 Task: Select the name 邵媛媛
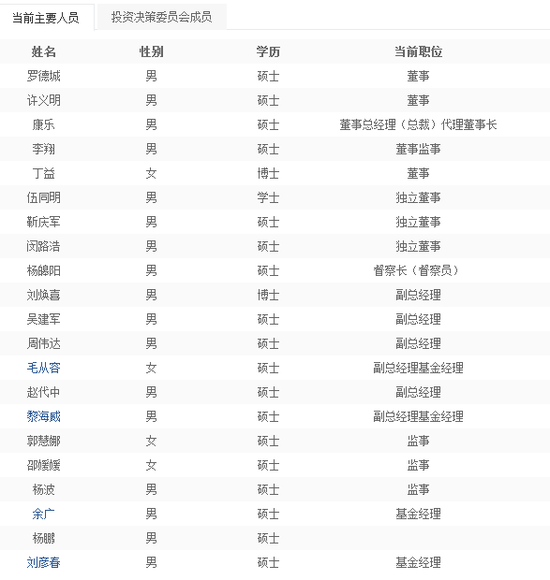[x=44, y=465]
